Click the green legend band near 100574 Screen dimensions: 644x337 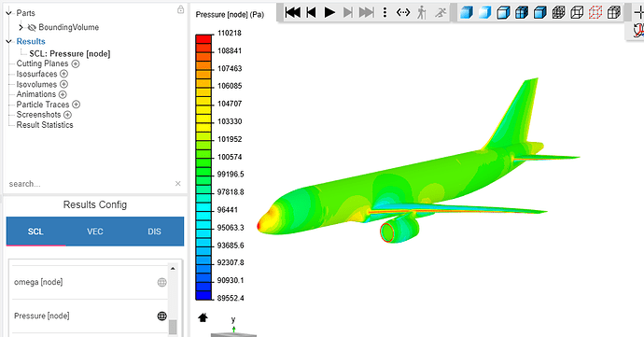pos(203,154)
